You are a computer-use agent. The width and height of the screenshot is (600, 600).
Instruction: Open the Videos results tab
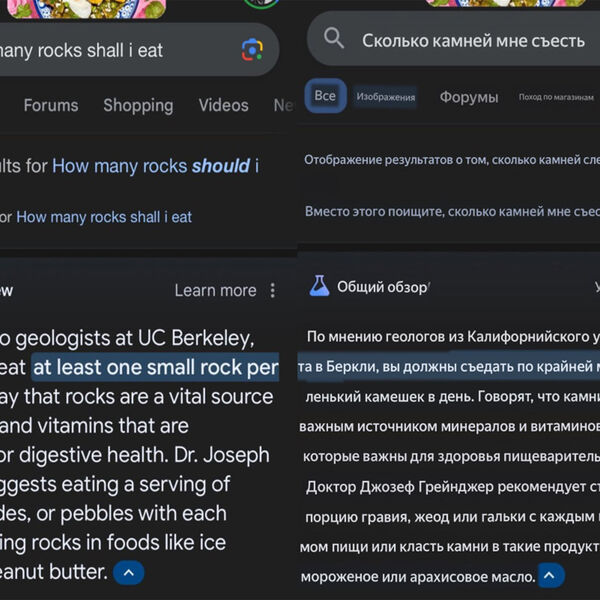tap(223, 105)
